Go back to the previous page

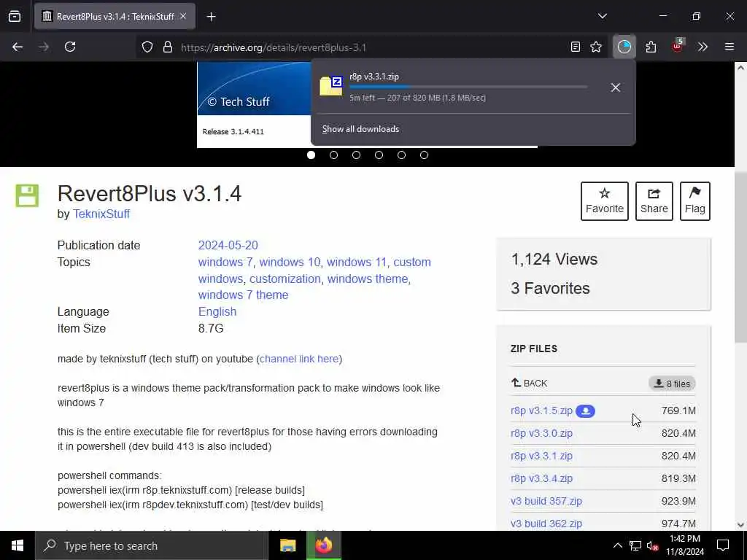(18, 47)
